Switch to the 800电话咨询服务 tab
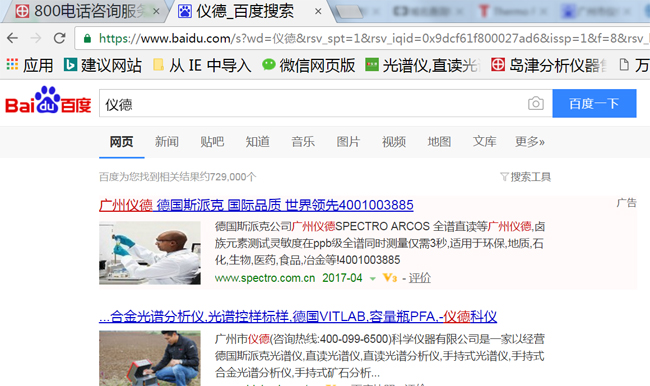This screenshot has width=650, height=386. coord(85,12)
